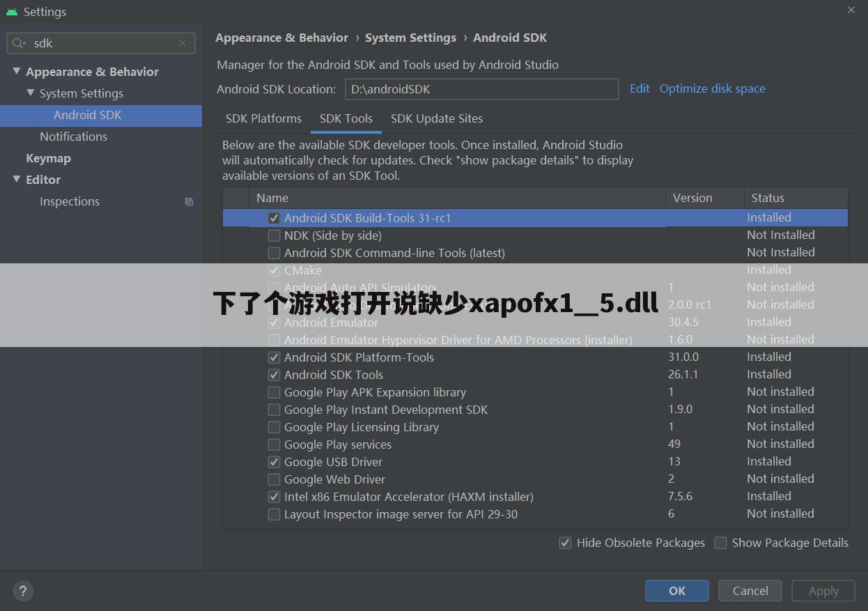Toggle Hide Obsolete Packages checkbox

pyautogui.click(x=566, y=543)
